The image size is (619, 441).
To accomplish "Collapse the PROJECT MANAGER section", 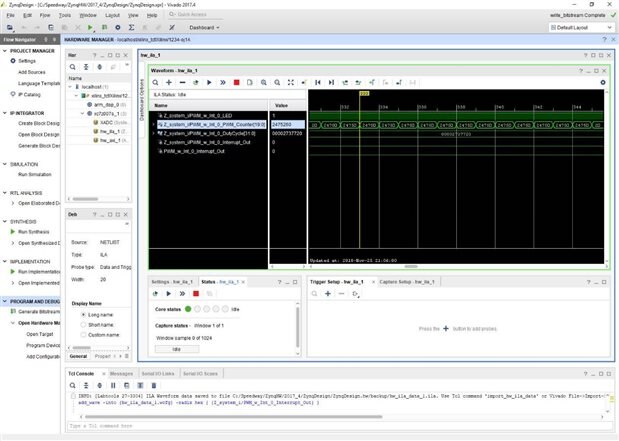I will tap(6, 49).
